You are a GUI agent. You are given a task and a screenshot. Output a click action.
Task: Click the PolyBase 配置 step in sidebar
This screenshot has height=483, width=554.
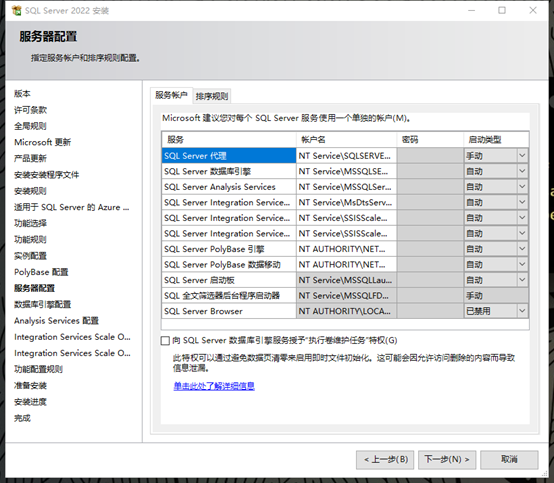click(41, 272)
